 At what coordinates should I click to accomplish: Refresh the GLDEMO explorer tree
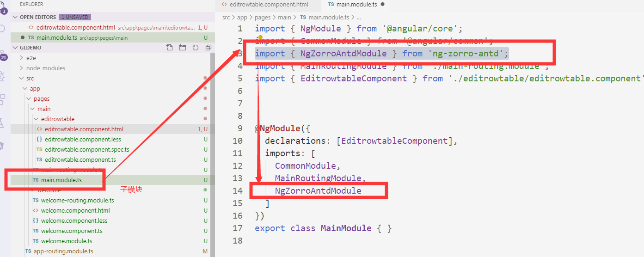[195, 48]
